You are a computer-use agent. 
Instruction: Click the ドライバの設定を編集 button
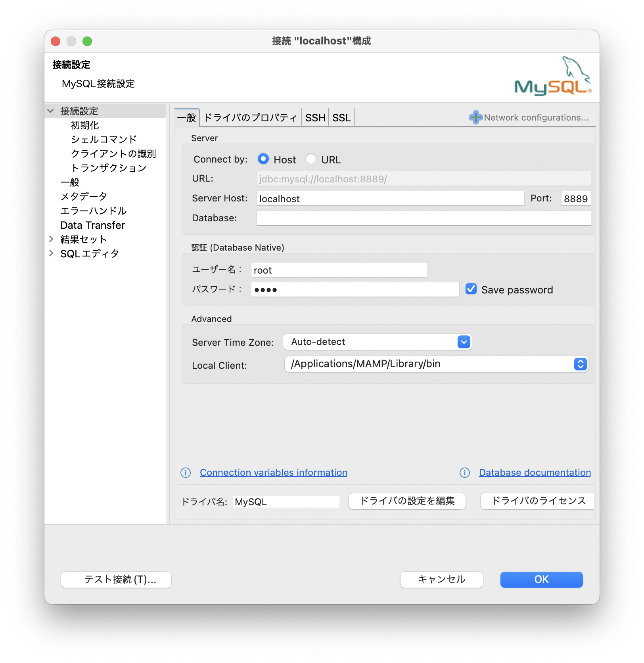(x=407, y=501)
